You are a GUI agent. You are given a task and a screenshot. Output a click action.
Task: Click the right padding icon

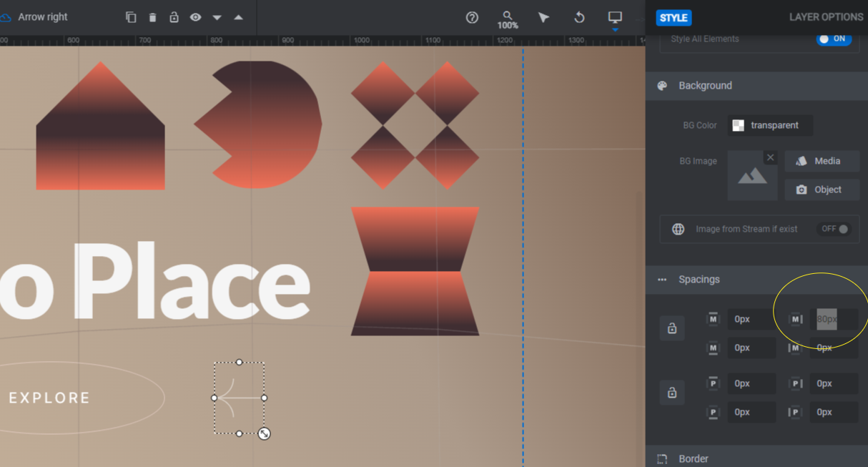click(796, 383)
